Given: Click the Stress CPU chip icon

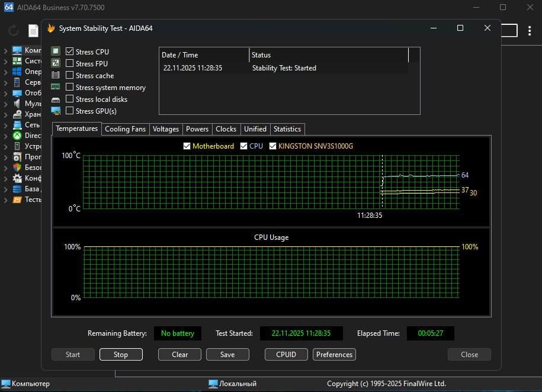Looking at the screenshot, I should point(55,51).
